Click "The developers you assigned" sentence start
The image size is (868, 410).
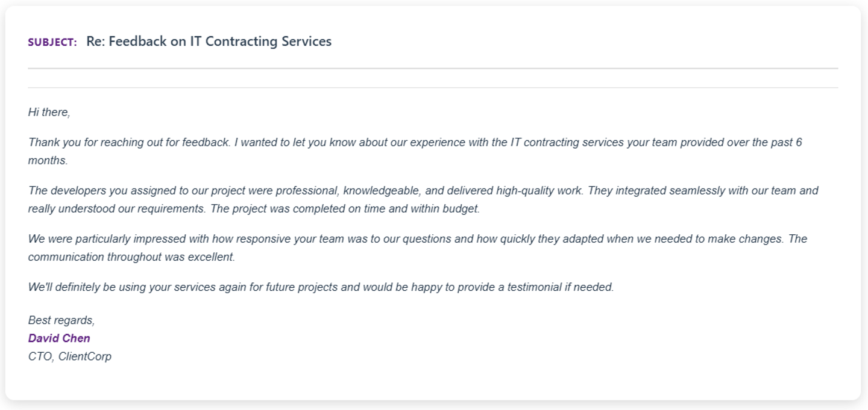point(90,191)
